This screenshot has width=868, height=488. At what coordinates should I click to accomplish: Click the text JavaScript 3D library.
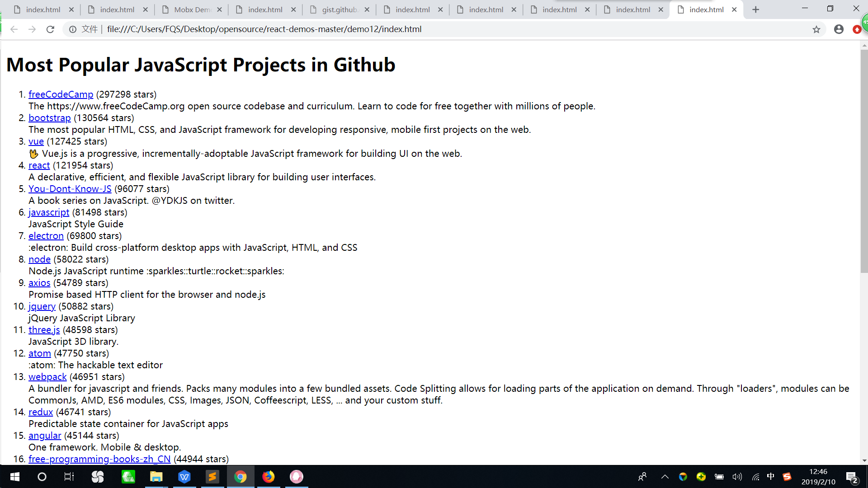click(x=73, y=342)
